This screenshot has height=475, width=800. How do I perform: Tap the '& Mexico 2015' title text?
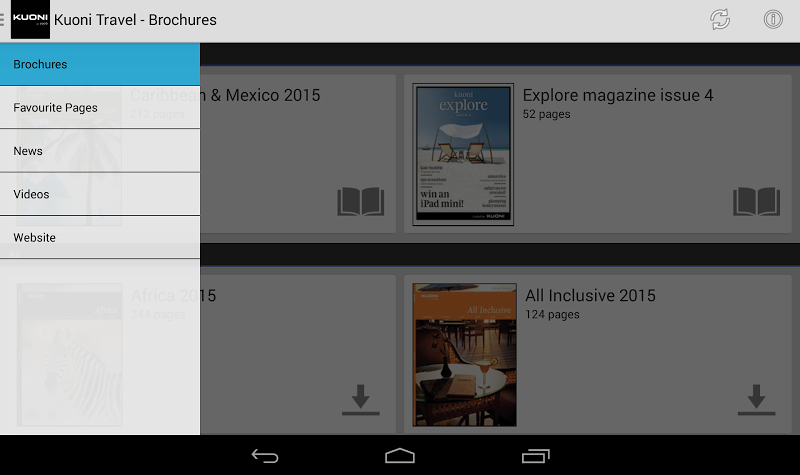pos(265,95)
